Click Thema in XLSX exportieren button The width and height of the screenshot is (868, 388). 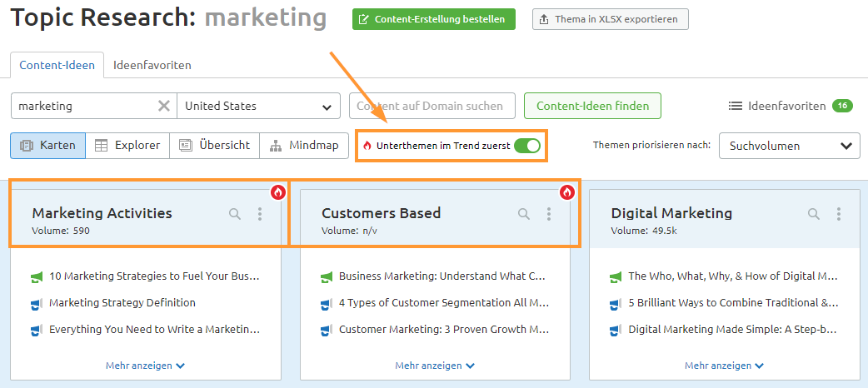[611, 19]
